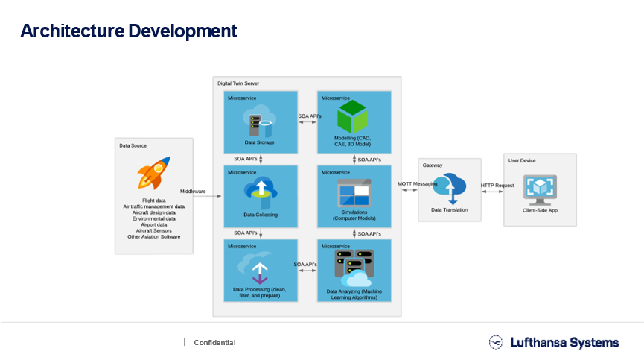The width and height of the screenshot is (644, 363).
Task: Select the Data Storage server icon
Action: [x=259, y=121]
